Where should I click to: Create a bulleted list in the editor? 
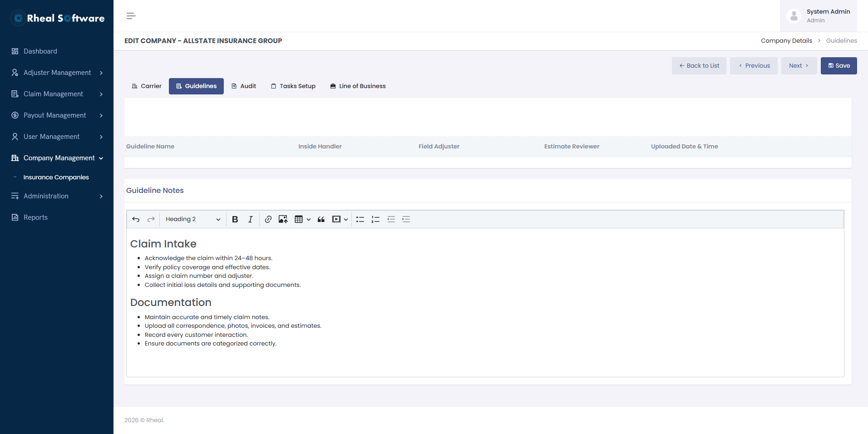tap(360, 219)
